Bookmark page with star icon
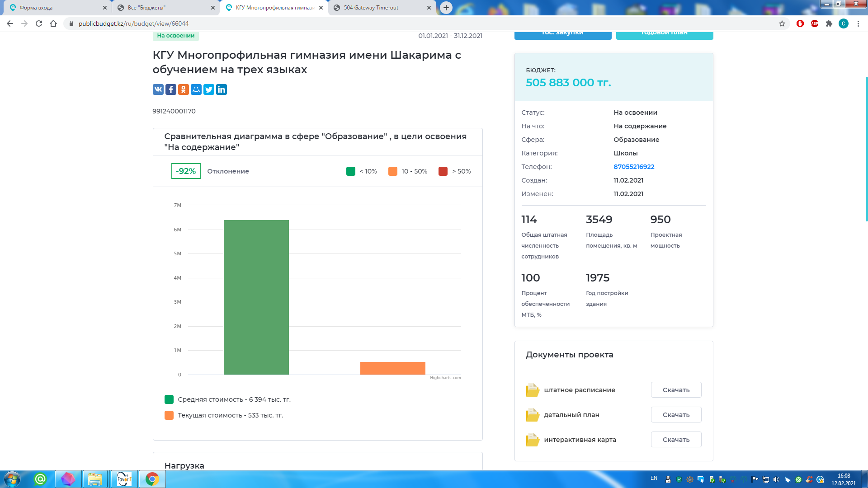The height and width of the screenshot is (488, 868). (x=782, y=23)
